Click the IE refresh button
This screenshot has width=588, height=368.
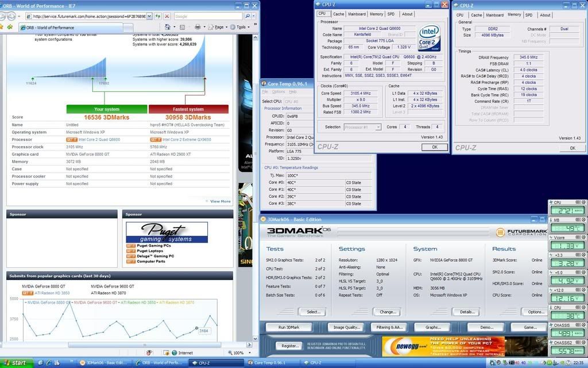(158, 16)
